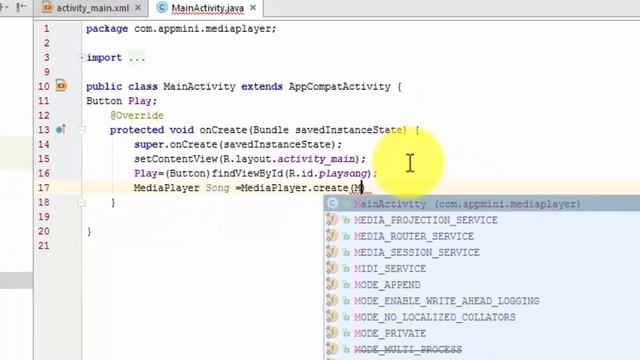Choose MIDI_SERVICE from autocomplete list
Viewport: 640px width, 360px height.
[x=482, y=269]
